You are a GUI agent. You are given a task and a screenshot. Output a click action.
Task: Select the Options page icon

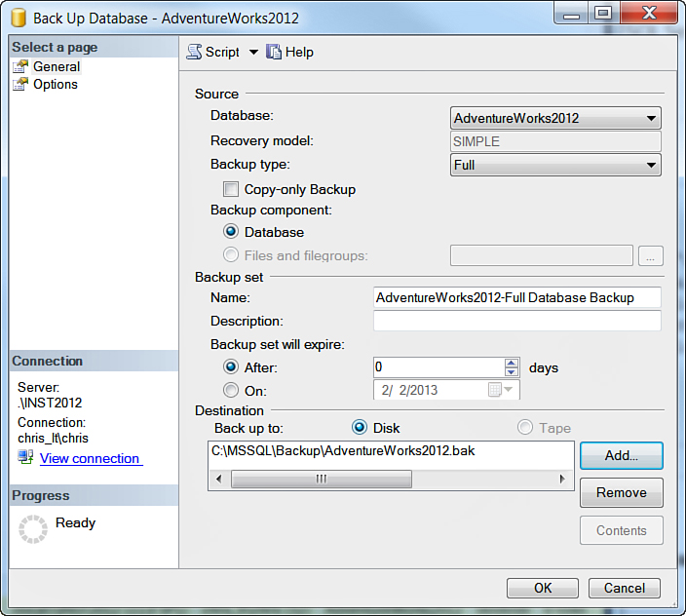20,84
